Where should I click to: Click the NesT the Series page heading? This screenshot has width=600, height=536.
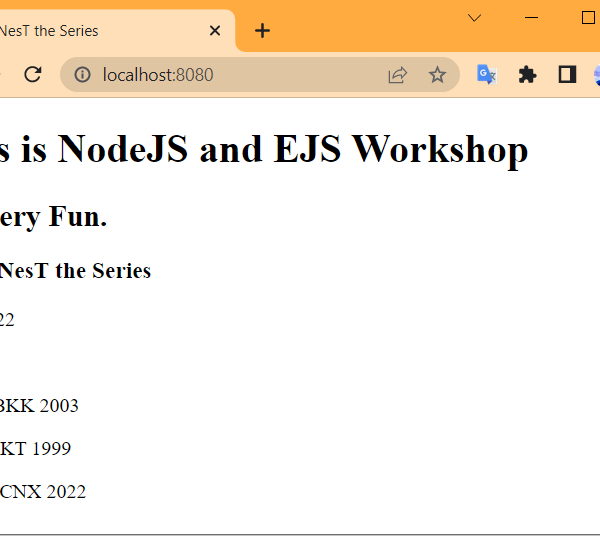click(x=75, y=271)
